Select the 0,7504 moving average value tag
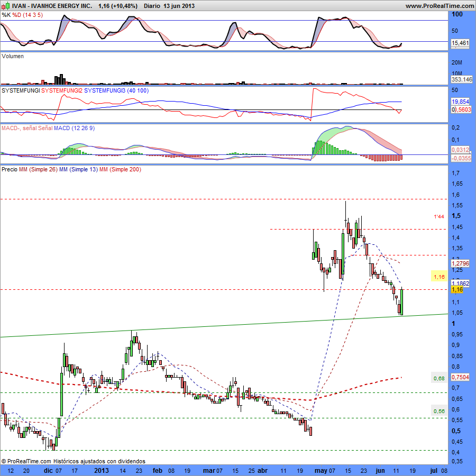 point(460,377)
